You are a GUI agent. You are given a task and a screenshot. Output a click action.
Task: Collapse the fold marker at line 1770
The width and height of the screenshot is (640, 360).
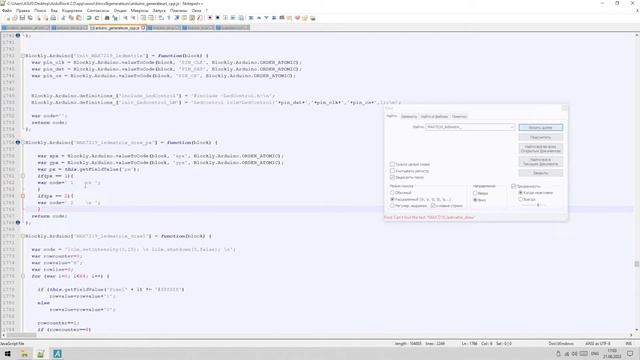23,236
